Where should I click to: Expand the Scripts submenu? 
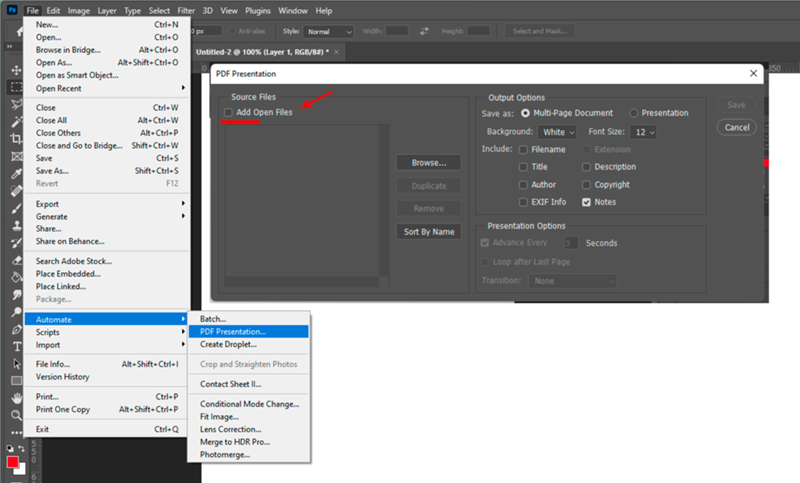[107, 332]
